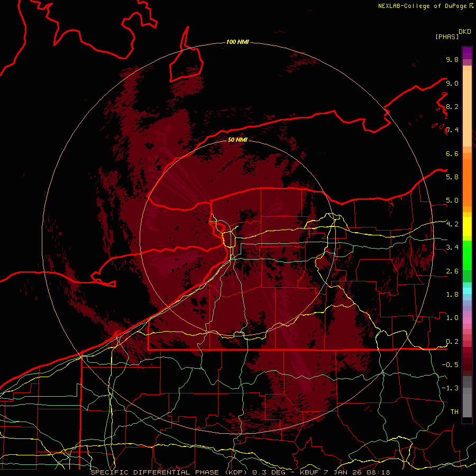Click the 8.2 scale value

tap(452, 106)
